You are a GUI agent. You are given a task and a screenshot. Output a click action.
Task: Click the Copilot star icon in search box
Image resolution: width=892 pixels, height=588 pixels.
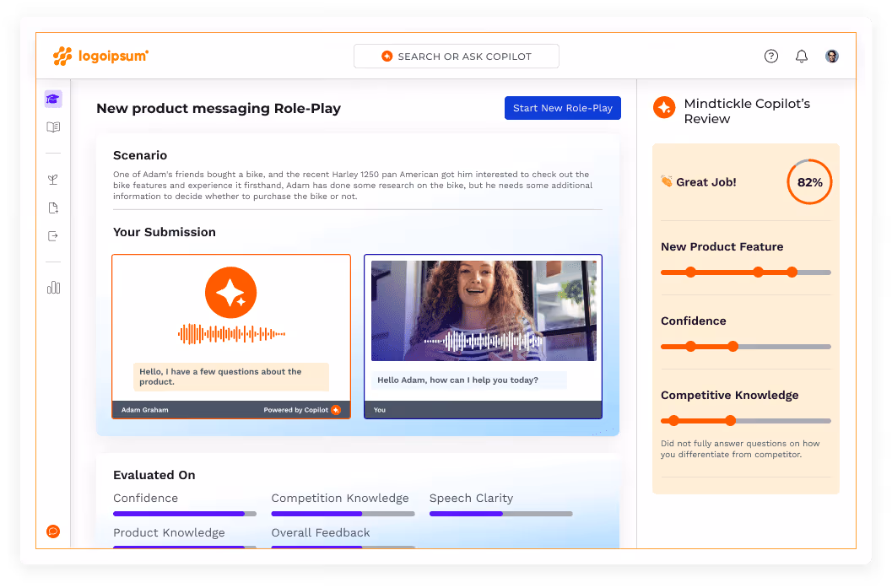click(x=387, y=56)
